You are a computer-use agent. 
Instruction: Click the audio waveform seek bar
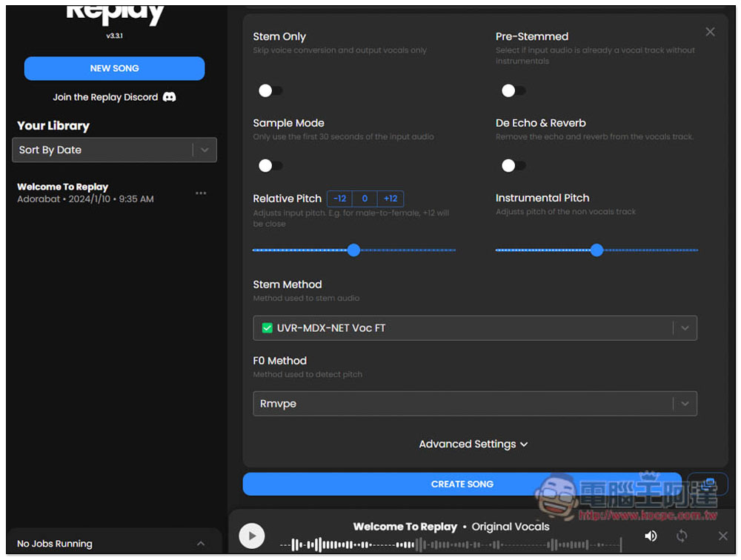pyautogui.click(x=451, y=545)
